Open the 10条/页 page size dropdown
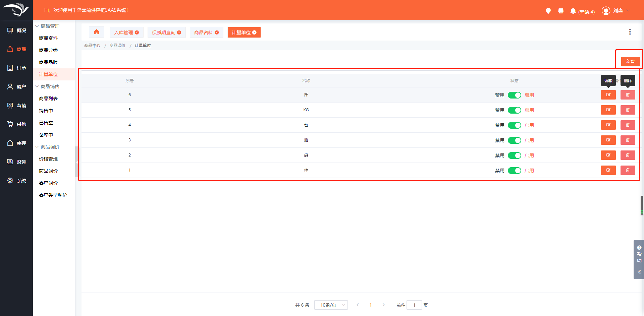644x316 pixels. (x=331, y=305)
